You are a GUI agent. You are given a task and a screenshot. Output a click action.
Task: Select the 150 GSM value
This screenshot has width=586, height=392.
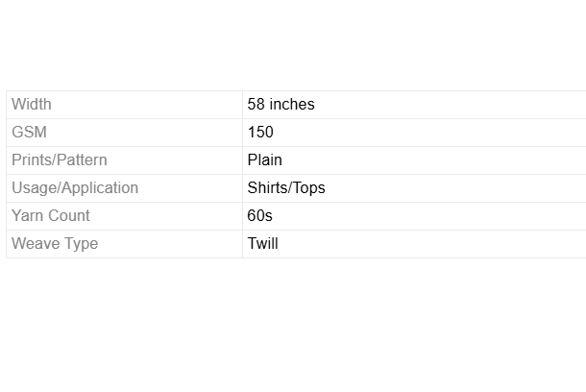click(260, 132)
